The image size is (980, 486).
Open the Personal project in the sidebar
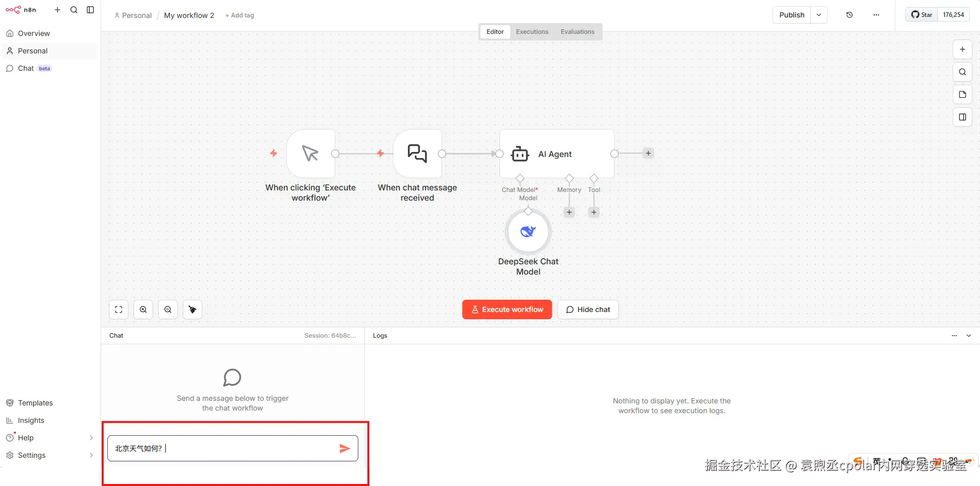click(50, 51)
